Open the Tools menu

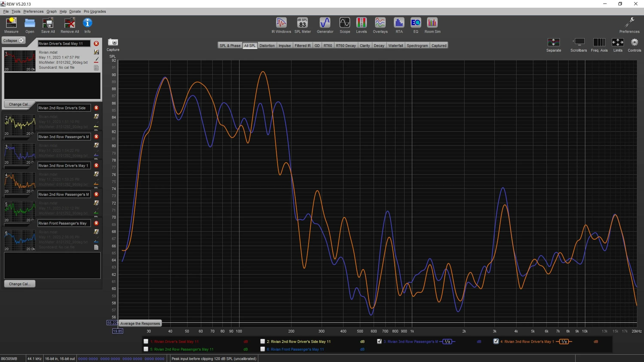tap(16, 12)
